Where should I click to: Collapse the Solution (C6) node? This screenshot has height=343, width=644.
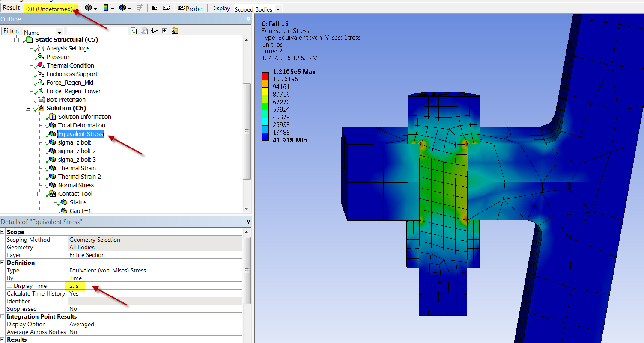tap(29, 108)
